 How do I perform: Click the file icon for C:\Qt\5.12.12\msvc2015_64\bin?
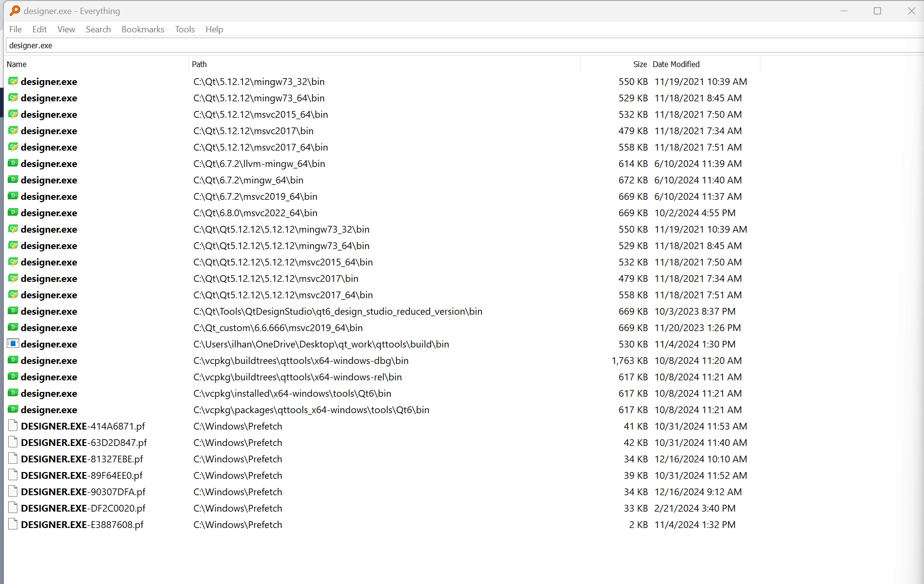[13, 114]
